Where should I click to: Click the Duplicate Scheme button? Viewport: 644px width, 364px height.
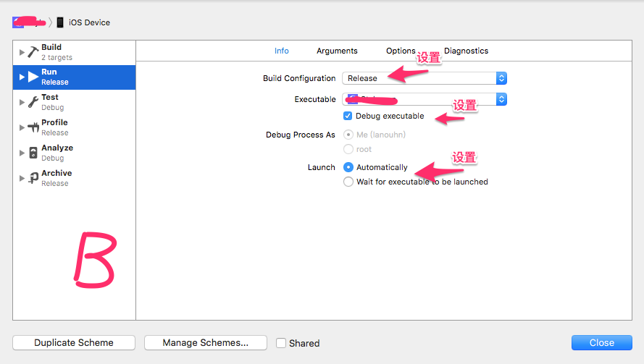(x=74, y=343)
